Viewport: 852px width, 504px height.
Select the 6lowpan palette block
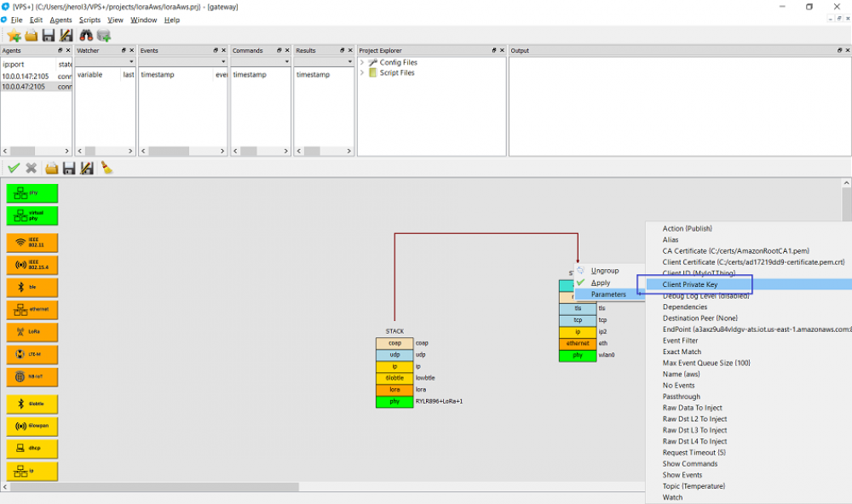coord(32,427)
